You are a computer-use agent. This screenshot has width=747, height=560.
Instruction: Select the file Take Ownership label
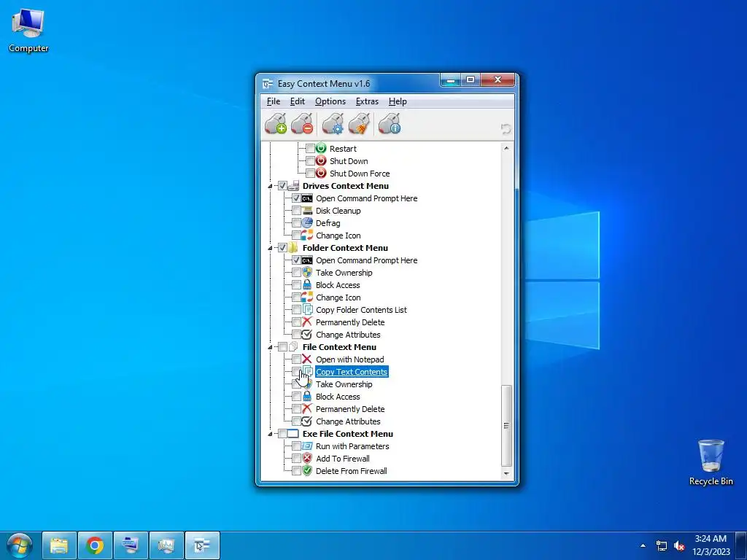tap(344, 384)
